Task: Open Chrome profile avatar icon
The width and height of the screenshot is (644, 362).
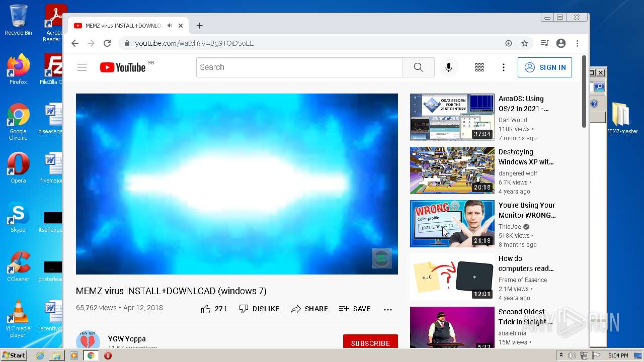Action: 561,43
